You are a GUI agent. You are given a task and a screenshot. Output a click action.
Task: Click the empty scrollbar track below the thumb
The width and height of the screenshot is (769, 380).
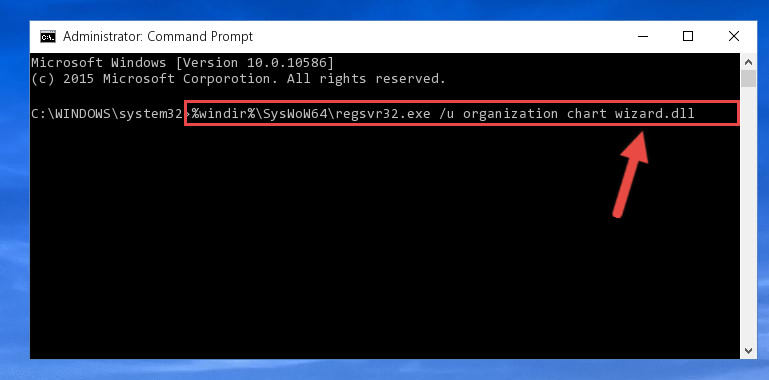click(748, 216)
